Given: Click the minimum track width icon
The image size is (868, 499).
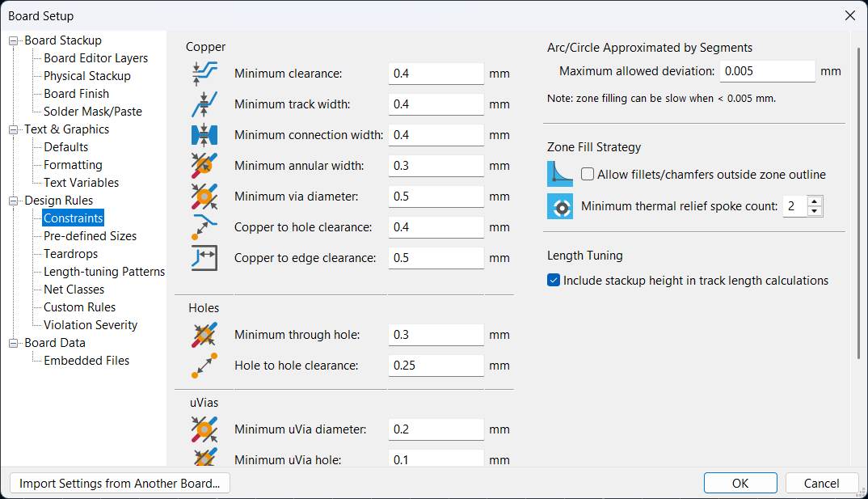Looking at the screenshot, I should point(204,104).
